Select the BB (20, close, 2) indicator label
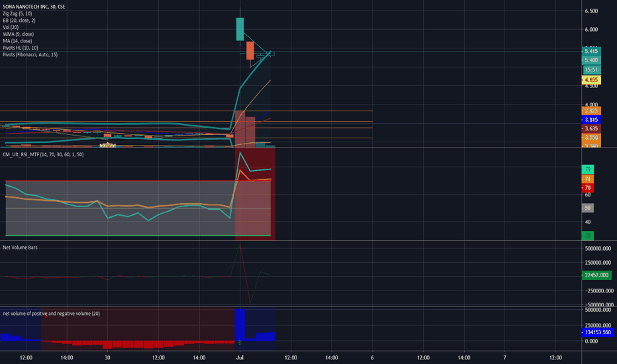617x364 pixels. 19,21
